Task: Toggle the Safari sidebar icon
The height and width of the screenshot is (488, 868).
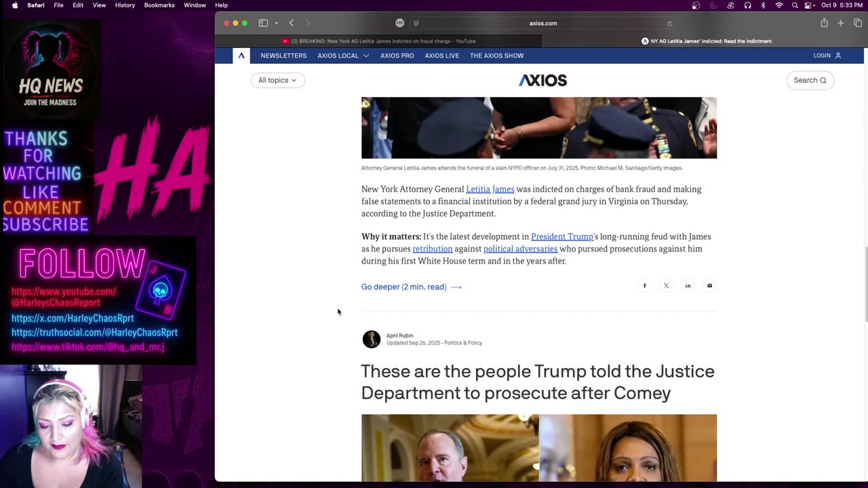Action: click(x=263, y=23)
